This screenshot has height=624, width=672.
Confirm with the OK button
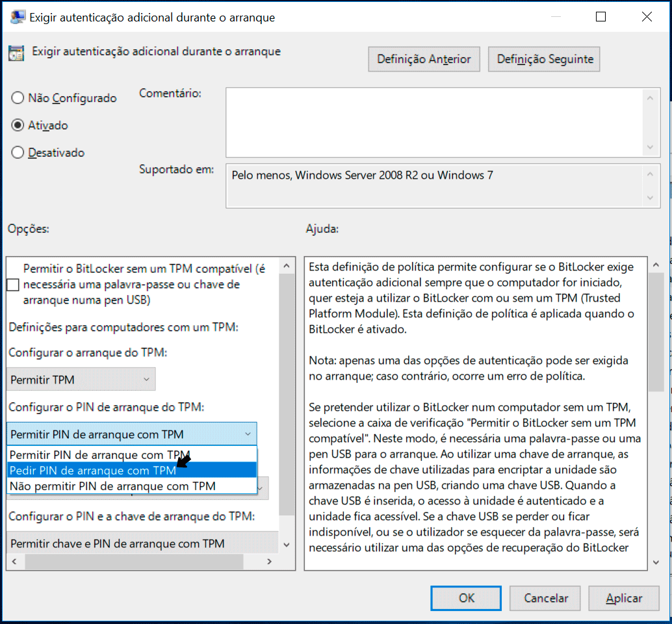pos(466,598)
